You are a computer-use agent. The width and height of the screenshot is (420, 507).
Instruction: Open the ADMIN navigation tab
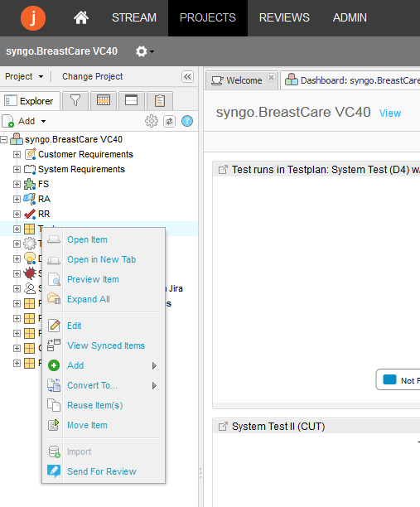[350, 17]
